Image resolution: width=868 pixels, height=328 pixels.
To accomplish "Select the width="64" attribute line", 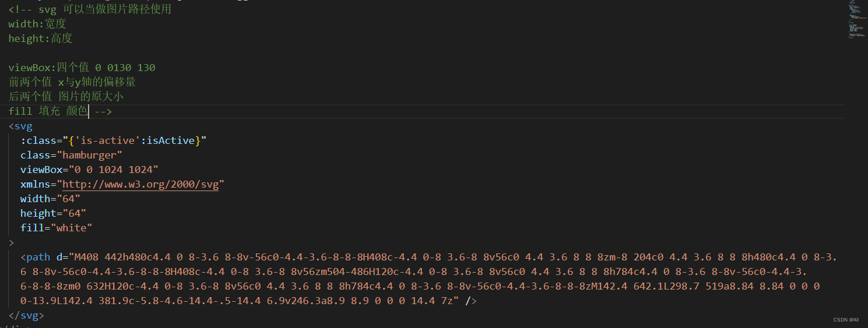I will 51,199.
